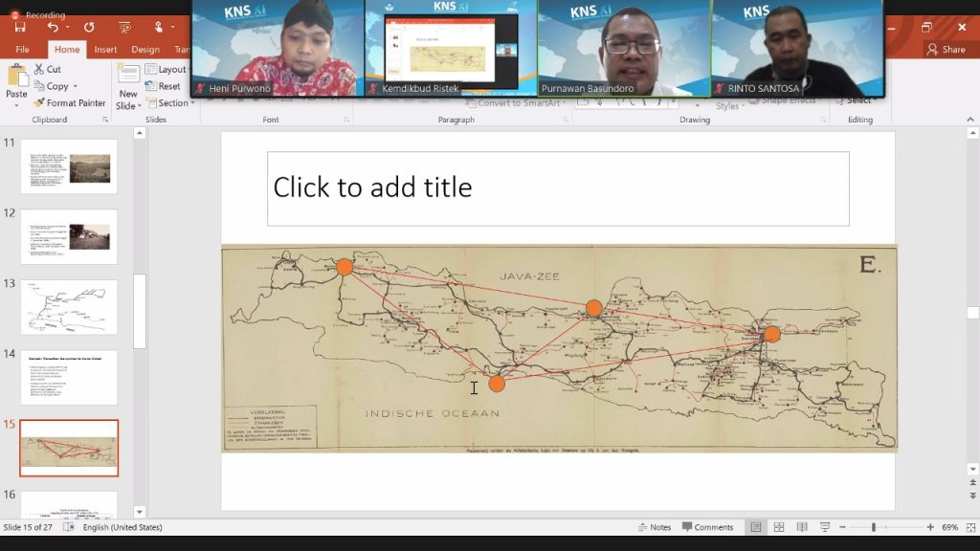This screenshot has height=551, width=980.
Task: Click the Share button
Action: coord(946,50)
